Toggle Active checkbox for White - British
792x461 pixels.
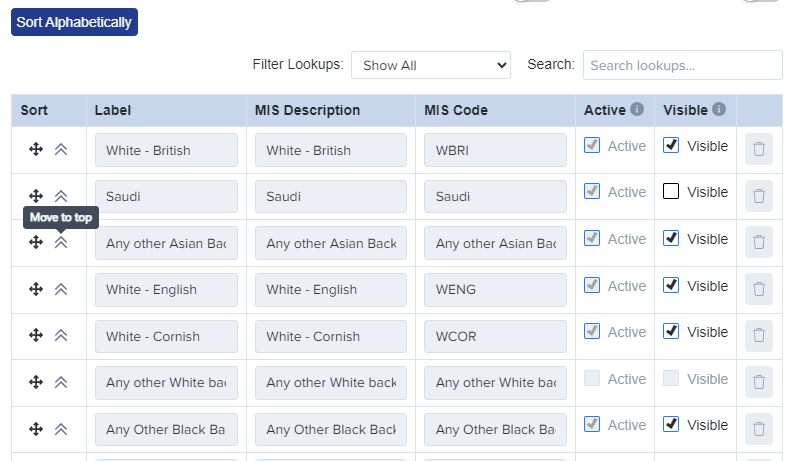point(592,145)
